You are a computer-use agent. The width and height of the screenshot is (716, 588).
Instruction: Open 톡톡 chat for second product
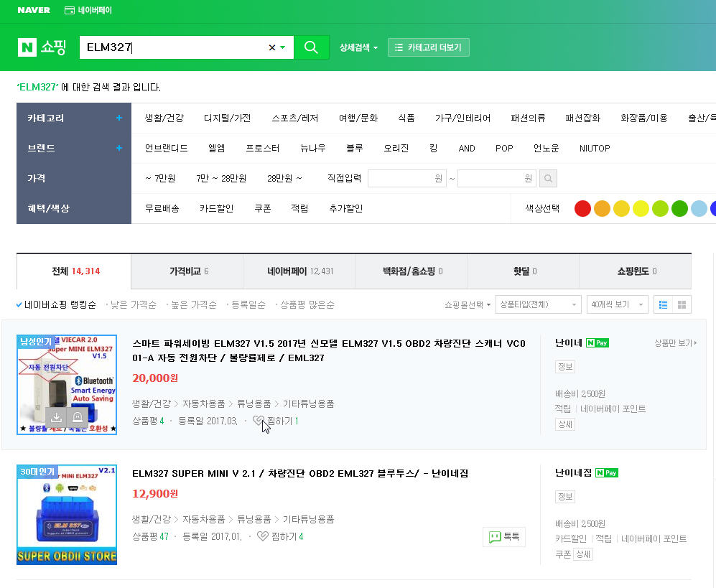[504, 537]
